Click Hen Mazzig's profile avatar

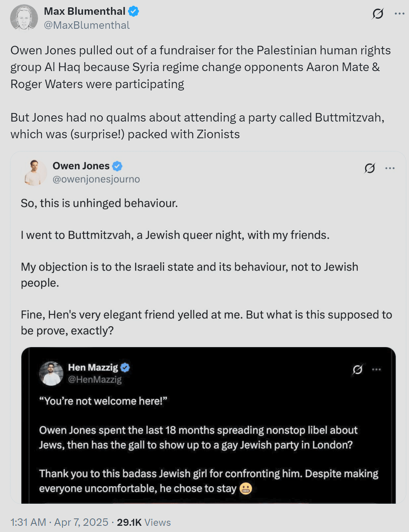coord(51,373)
